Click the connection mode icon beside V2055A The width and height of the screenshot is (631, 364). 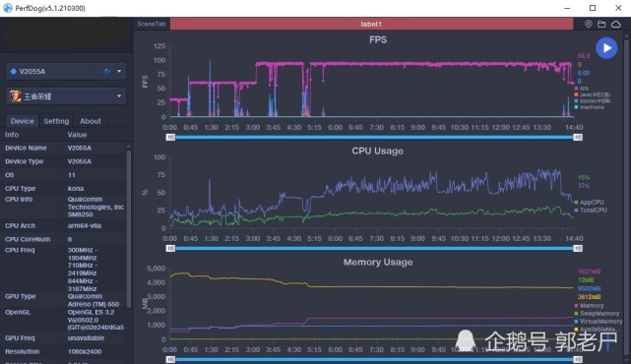pyautogui.click(x=107, y=71)
